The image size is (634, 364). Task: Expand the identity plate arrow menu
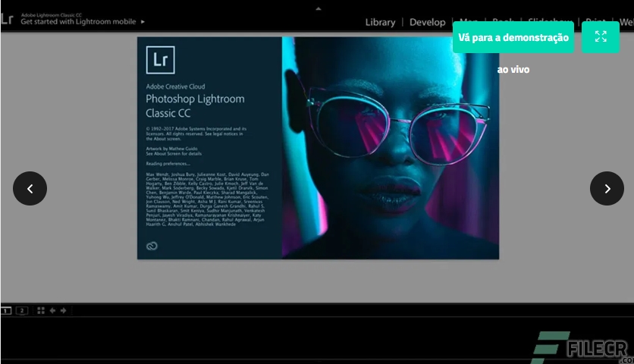(x=143, y=22)
